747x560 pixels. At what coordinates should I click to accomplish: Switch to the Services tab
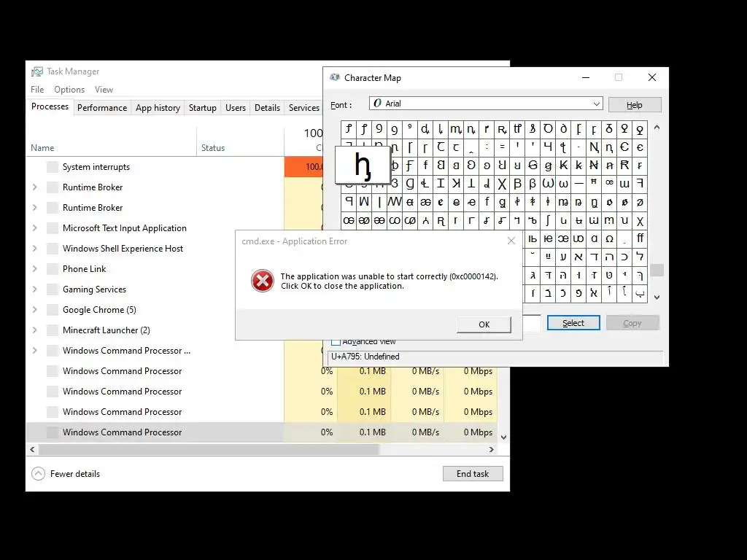click(304, 108)
